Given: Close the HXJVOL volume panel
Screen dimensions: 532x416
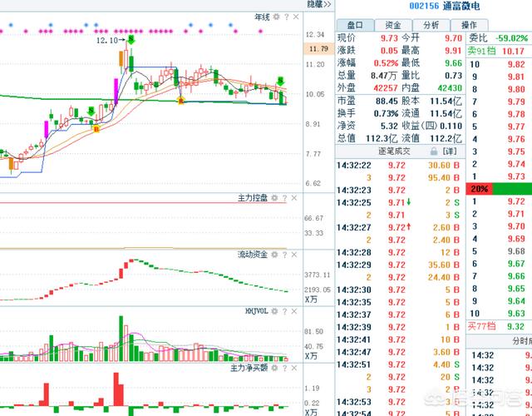Looking at the screenshot, I should (x=294, y=311).
